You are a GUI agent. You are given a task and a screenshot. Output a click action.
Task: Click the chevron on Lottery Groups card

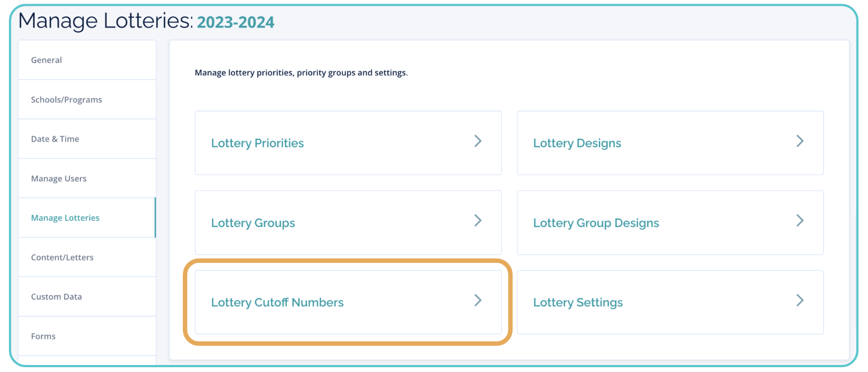pyautogui.click(x=478, y=221)
